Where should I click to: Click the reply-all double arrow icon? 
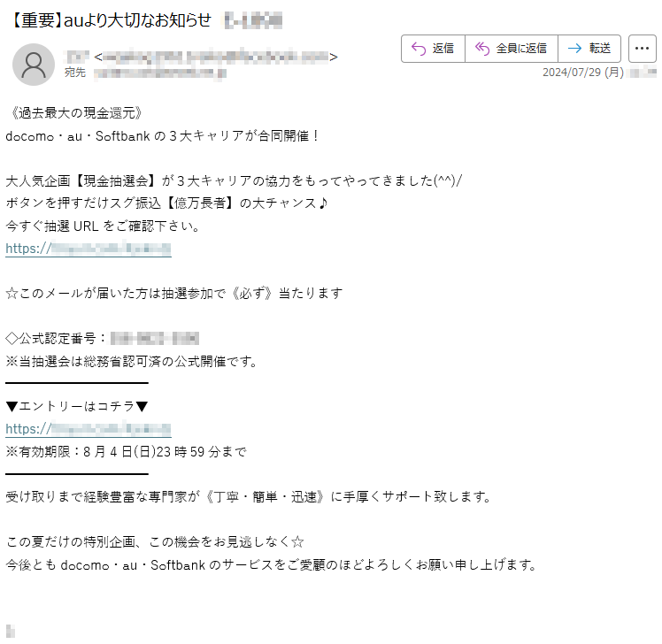coord(482,49)
